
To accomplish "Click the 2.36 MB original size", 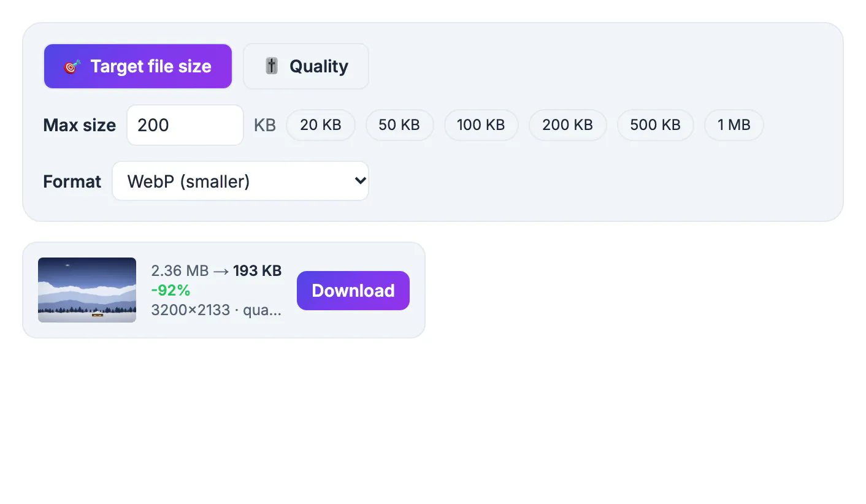I will [x=180, y=270].
